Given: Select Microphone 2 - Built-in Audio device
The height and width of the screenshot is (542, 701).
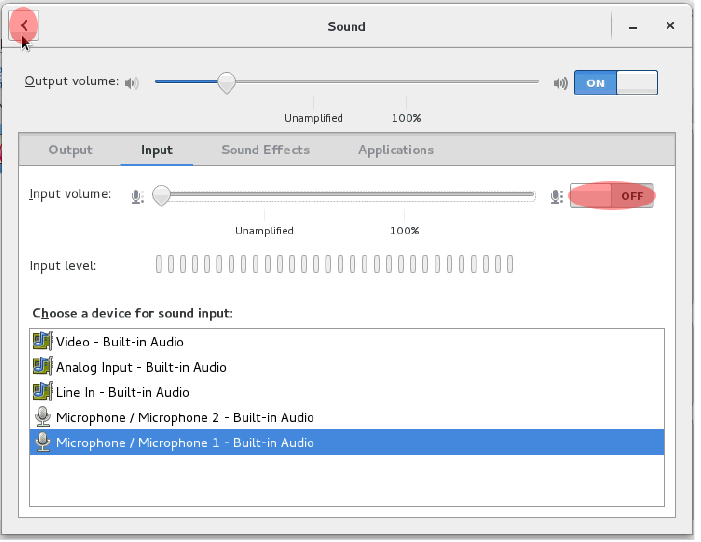Looking at the screenshot, I should click(x=347, y=417).
